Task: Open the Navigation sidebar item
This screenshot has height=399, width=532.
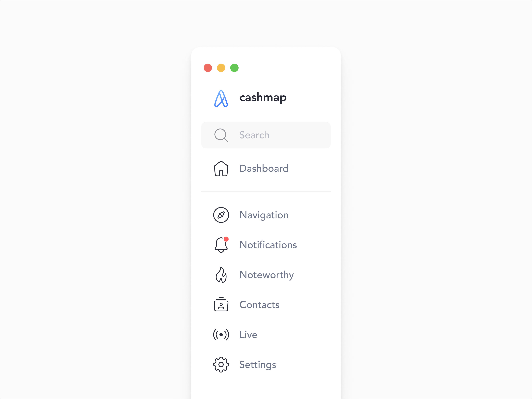Action: point(264,215)
